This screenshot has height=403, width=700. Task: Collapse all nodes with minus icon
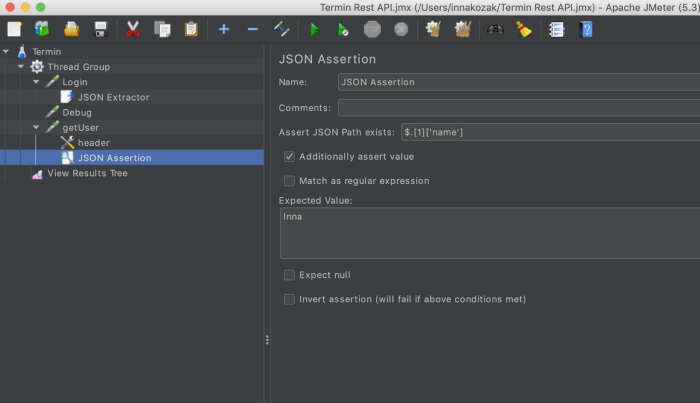(x=253, y=29)
